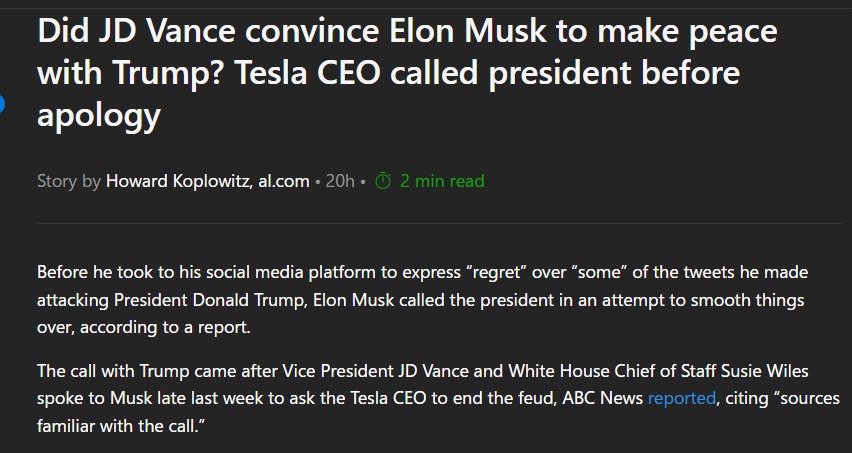Open the "reported" ABC News hyperlink
This screenshot has width=852, height=453.
[x=681, y=398]
